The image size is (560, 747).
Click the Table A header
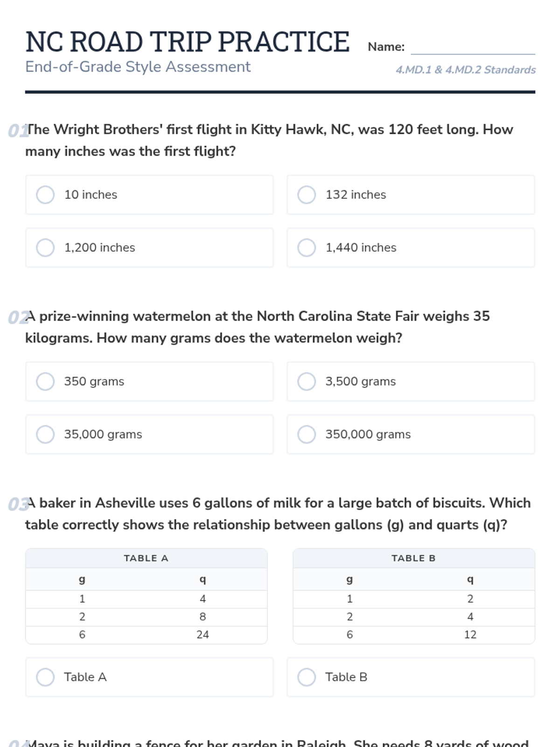pyautogui.click(x=146, y=558)
